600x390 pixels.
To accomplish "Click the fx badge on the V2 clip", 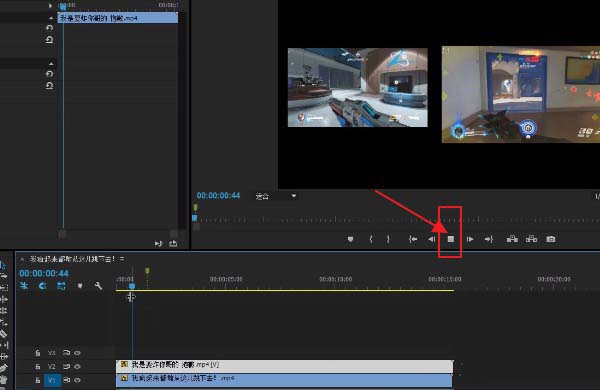I will point(124,364).
